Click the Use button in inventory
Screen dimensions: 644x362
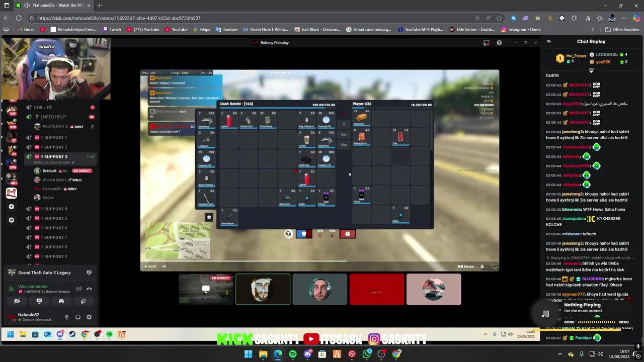coord(344,134)
